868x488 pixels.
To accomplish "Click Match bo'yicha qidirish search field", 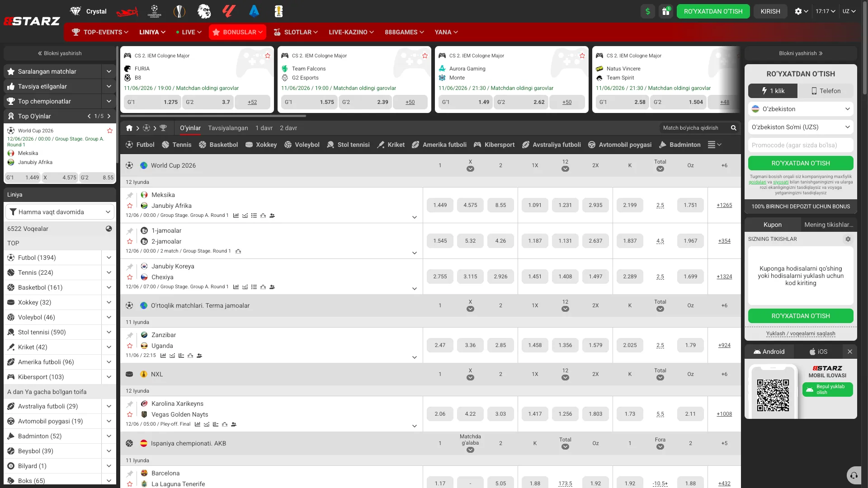I will (694, 128).
